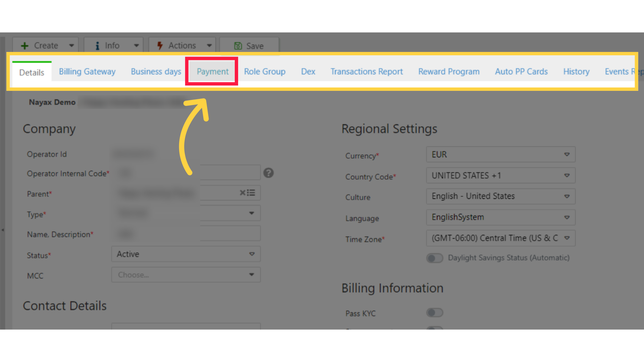Viewport: 644px width, 362px height.
Task: Click the Actions lightning bolt icon
Action: (x=160, y=46)
